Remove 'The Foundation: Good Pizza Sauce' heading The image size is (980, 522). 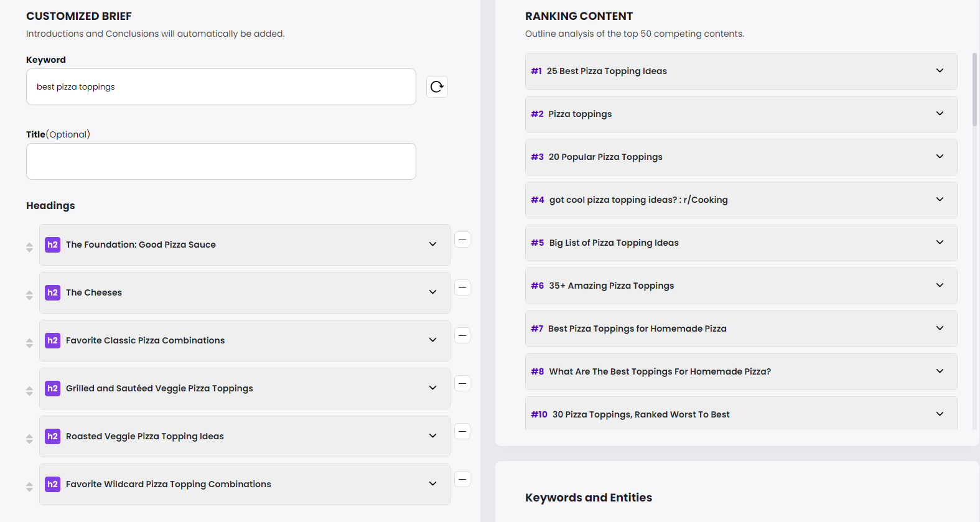tap(462, 240)
